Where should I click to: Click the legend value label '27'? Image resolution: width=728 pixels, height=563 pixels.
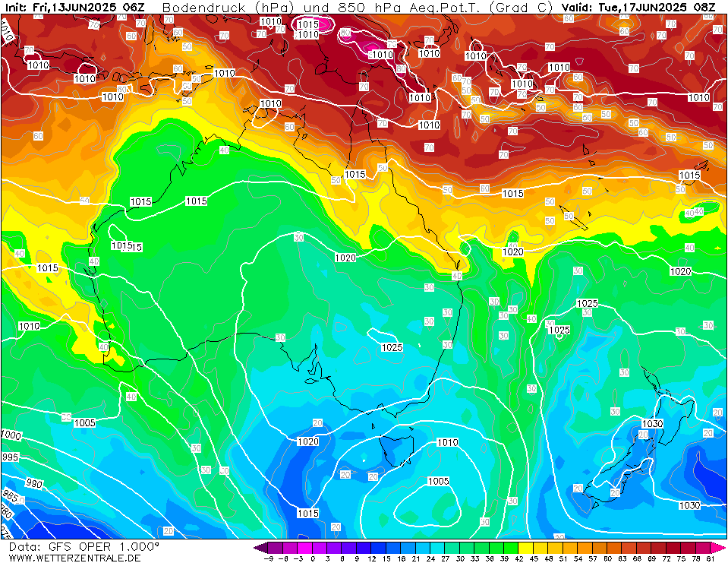pyautogui.click(x=446, y=558)
